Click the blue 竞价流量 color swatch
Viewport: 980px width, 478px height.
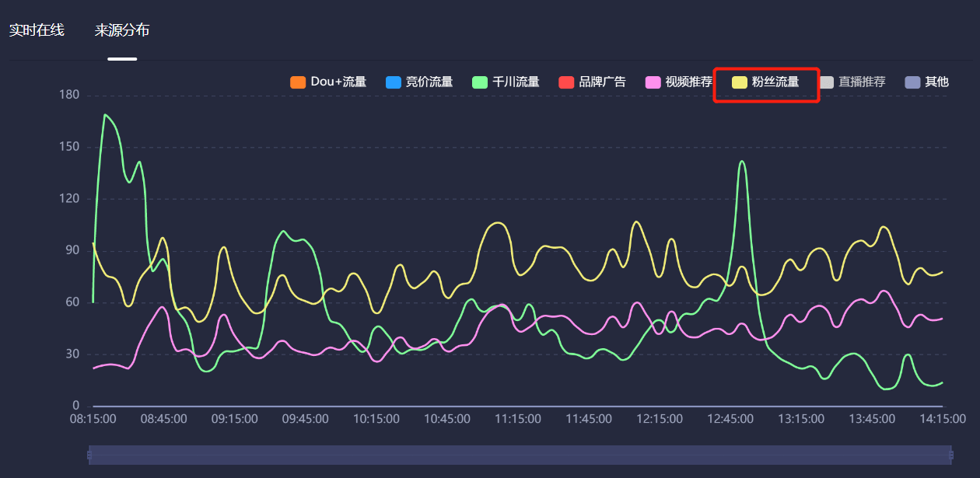(394, 82)
